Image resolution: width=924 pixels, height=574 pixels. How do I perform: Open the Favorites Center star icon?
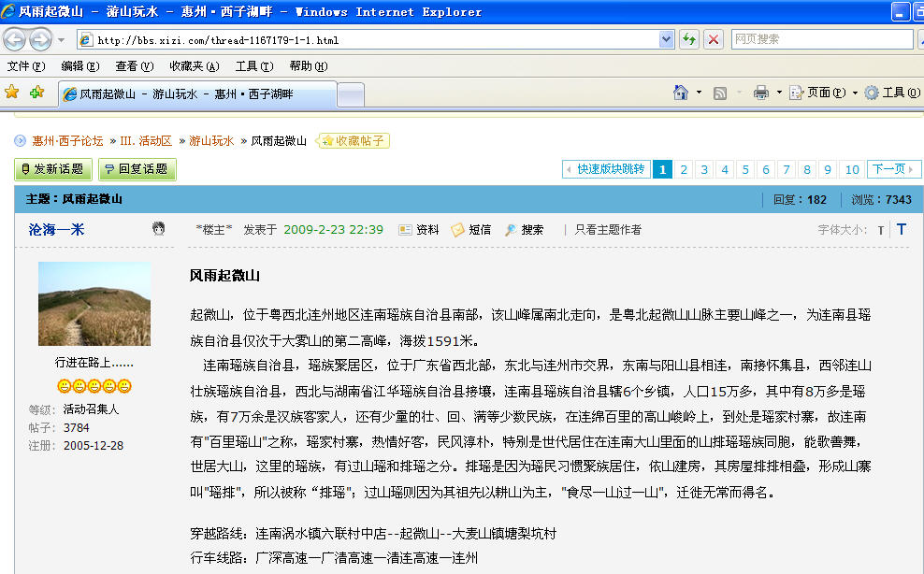(x=12, y=92)
